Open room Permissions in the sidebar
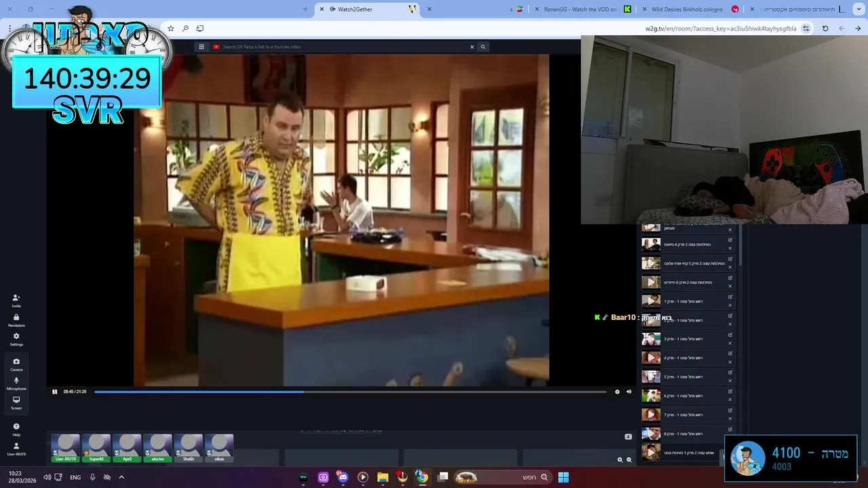The height and width of the screenshot is (488, 868). pyautogui.click(x=16, y=320)
